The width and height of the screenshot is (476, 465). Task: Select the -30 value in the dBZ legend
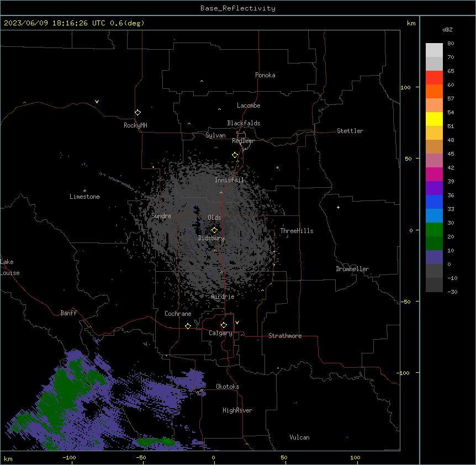point(452,292)
